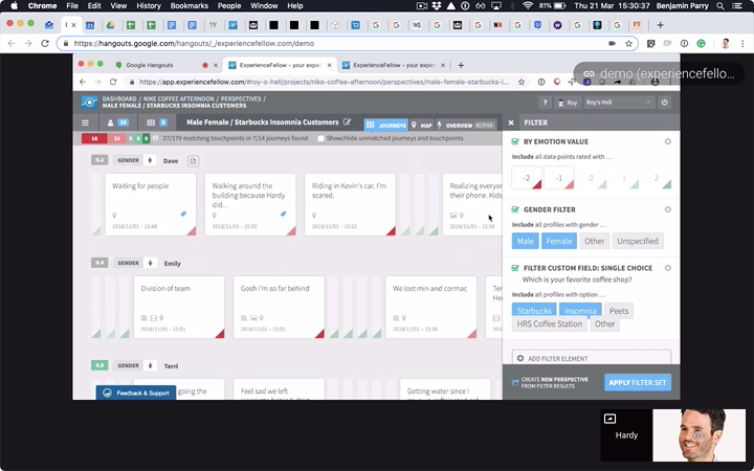Click the Hardy participant thumbnail

coord(626,435)
